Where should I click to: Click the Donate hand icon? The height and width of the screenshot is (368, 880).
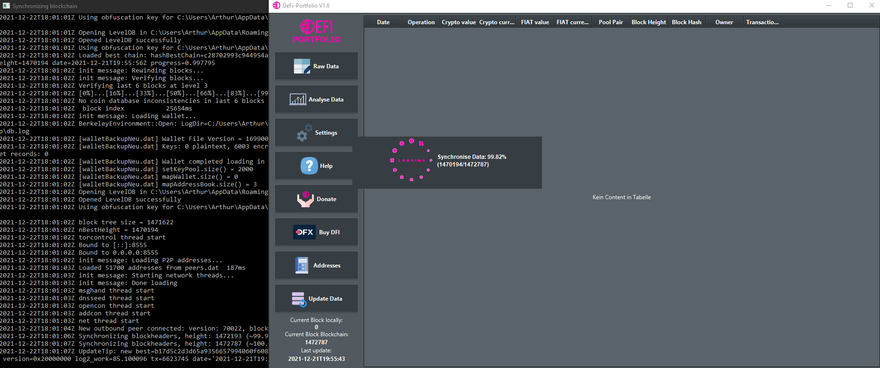305,199
